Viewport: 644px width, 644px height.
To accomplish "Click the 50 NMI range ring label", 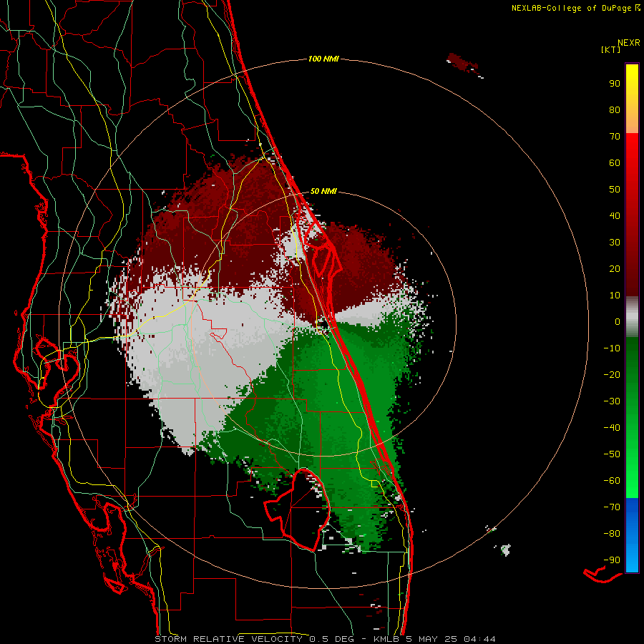I will click(323, 191).
